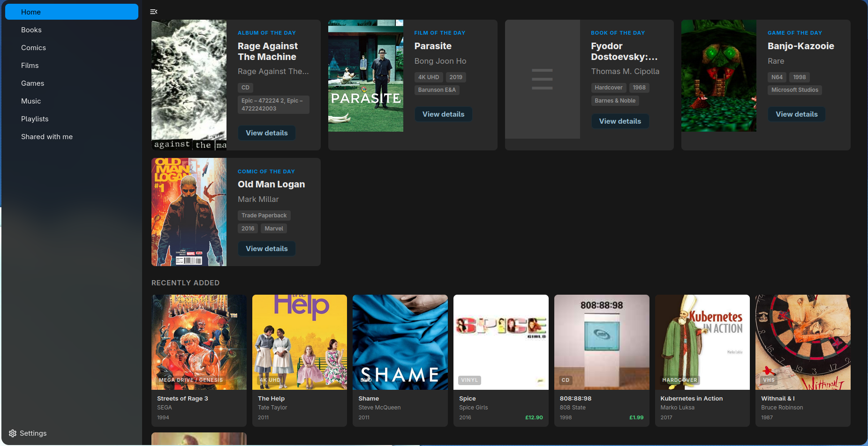This screenshot has width=868, height=446.
Task: Click the Banjo-Kazooie title
Action: (801, 46)
